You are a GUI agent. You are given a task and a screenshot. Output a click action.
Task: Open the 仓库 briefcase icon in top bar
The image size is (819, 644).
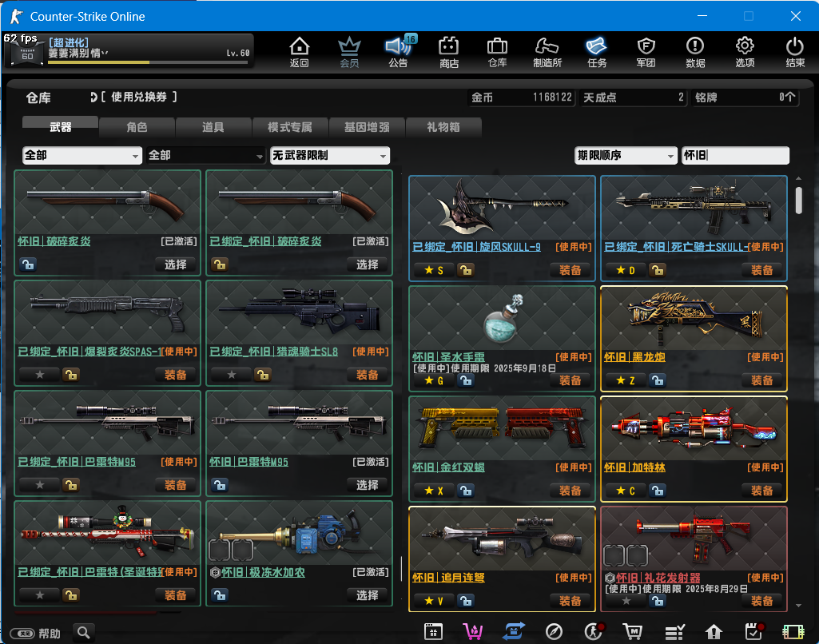tap(497, 52)
